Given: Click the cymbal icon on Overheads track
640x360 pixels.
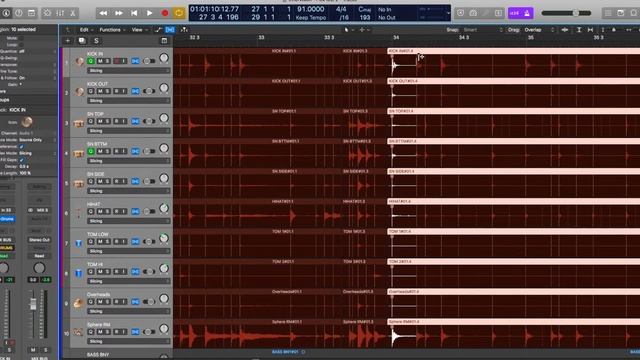Looking at the screenshot, I should tap(79, 303).
